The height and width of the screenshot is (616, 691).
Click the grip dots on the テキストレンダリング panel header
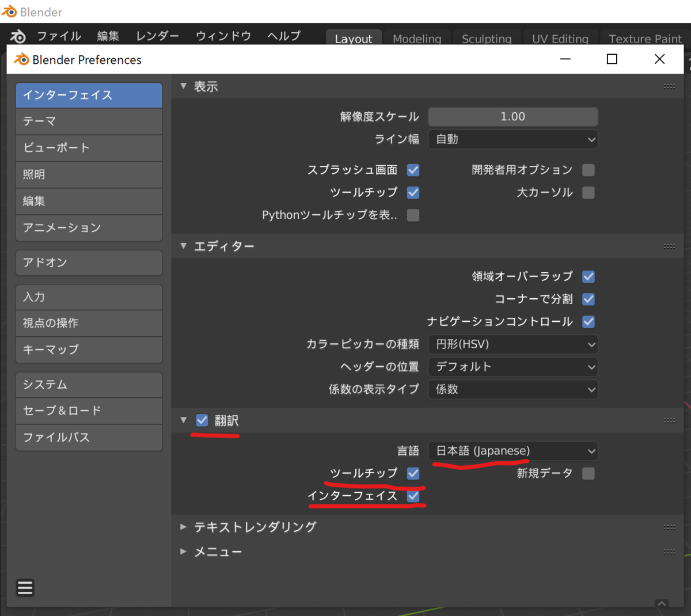coord(669,527)
